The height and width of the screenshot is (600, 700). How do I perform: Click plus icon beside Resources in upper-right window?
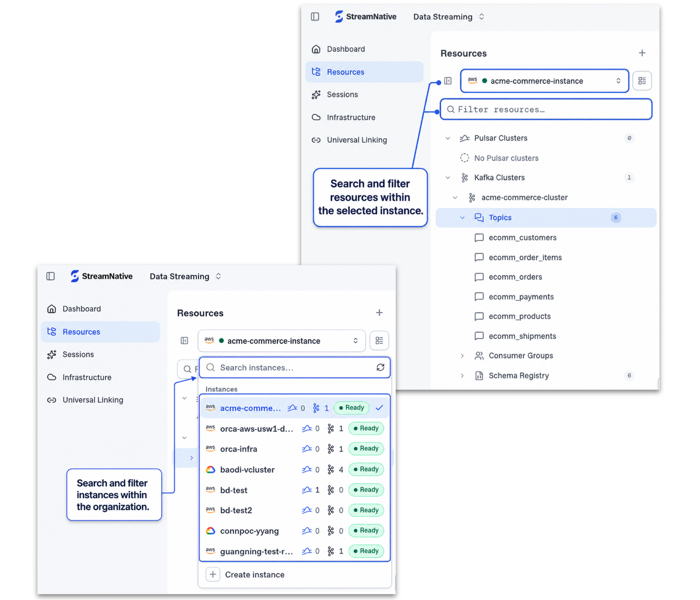coord(642,53)
